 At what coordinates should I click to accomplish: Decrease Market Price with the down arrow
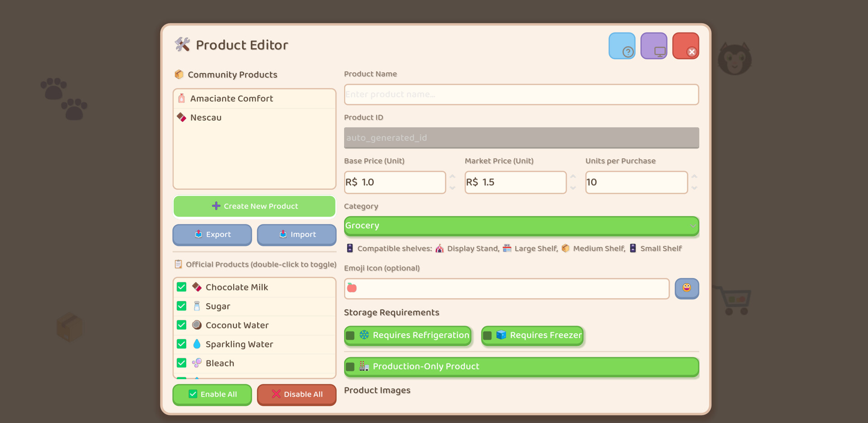pyautogui.click(x=573, y=188)
